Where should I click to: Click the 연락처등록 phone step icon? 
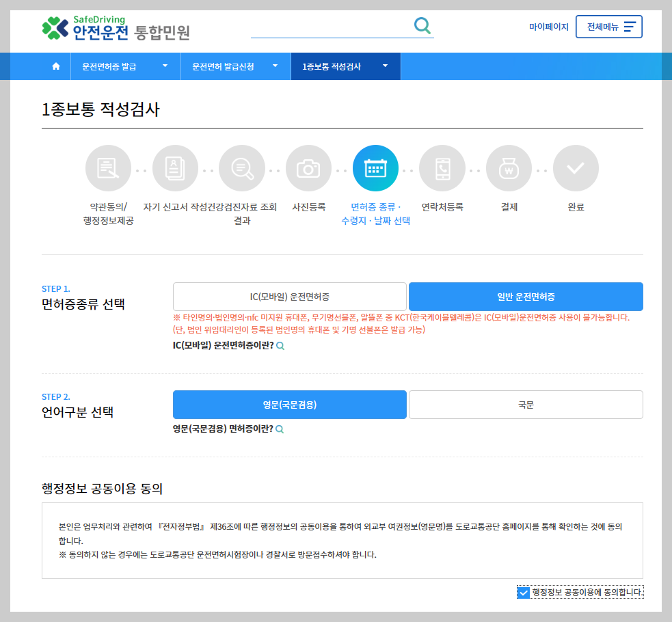[442, 167]
